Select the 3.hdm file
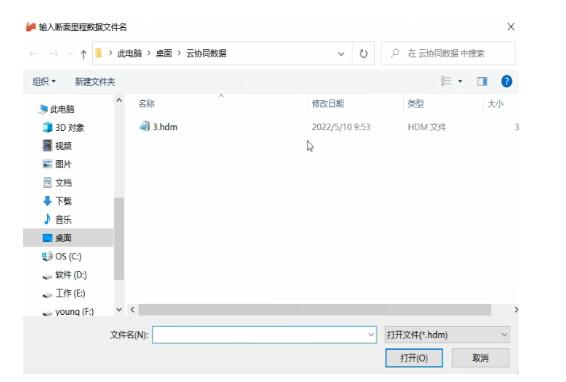The height and width of the screenshot is (382, 566). [158, 127]
